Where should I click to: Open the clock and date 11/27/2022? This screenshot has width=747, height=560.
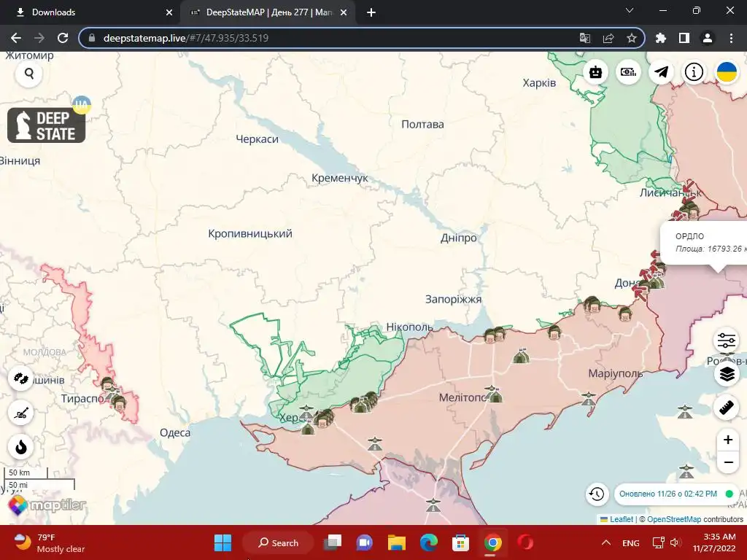pos(714,542)
